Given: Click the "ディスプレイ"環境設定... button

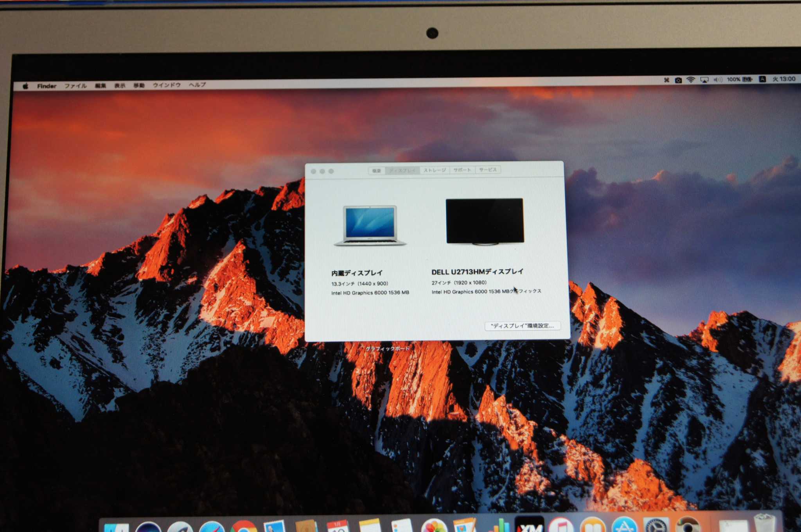Looking at the screenshot, I should click(523, 326).
